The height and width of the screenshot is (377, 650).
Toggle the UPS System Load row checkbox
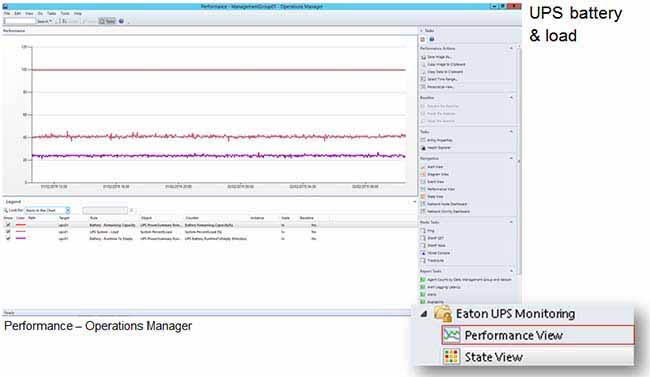pos(8,231)
